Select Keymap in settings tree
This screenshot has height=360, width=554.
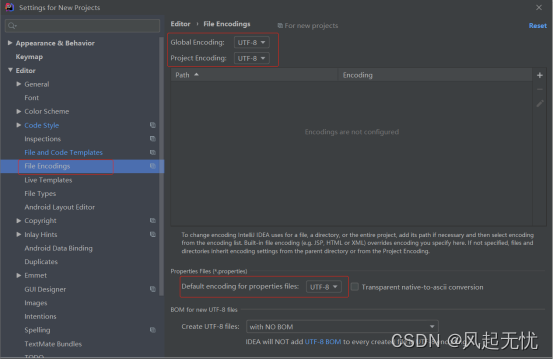(x=29, y=57)
